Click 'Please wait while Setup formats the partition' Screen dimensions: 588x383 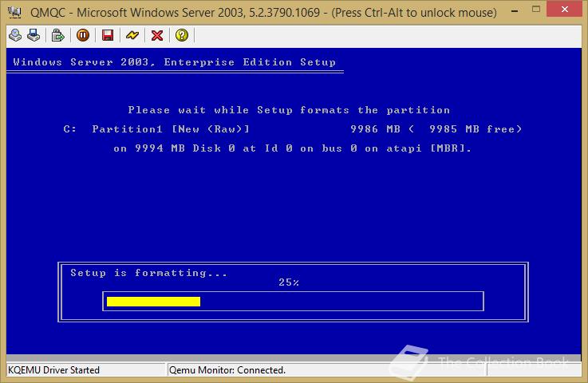289,110
